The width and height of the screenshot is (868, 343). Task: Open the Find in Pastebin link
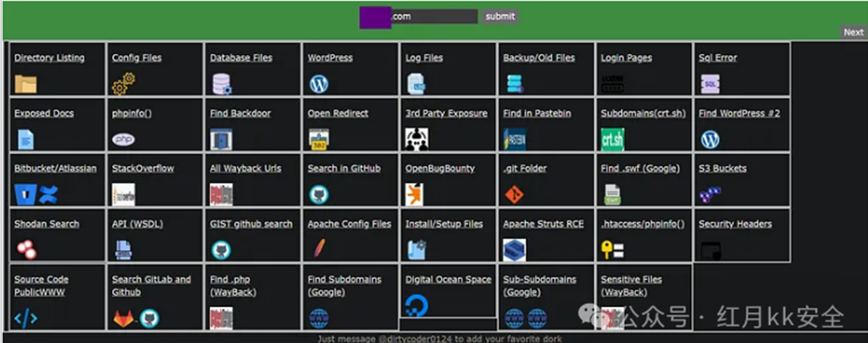(537, 113)
